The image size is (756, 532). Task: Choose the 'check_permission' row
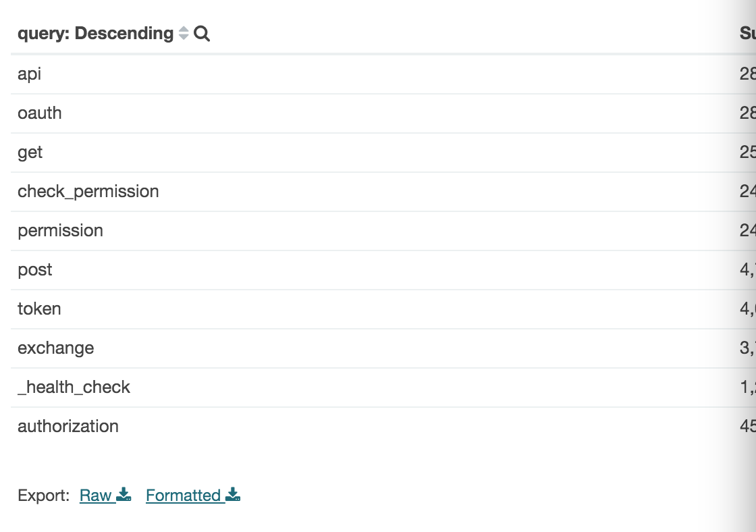[x=88, y=191]
